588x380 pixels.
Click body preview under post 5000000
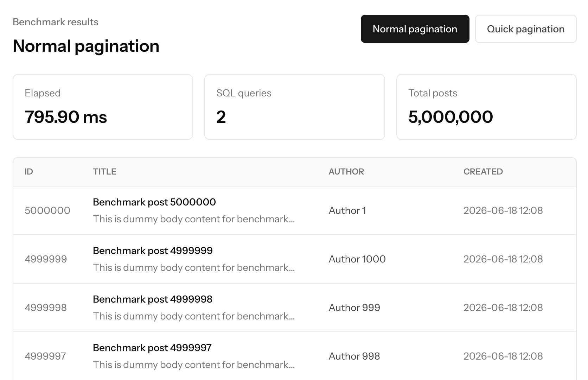click(x=194, y=219)
